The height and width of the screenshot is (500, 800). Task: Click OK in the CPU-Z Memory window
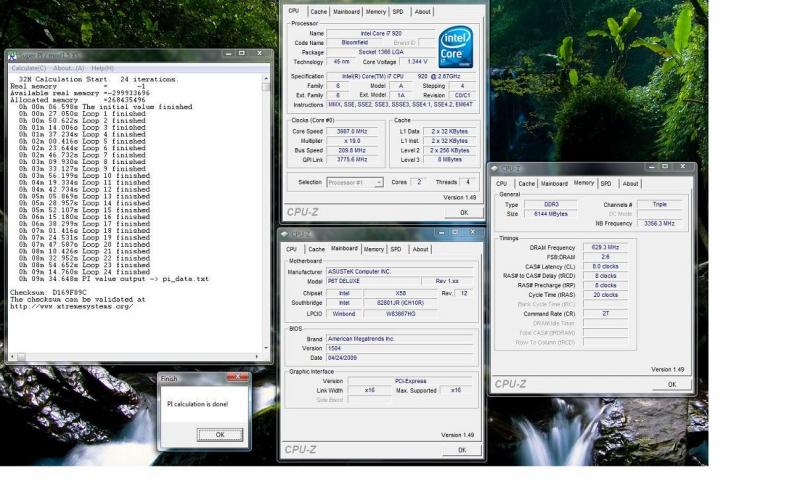[x=672, y=385]
